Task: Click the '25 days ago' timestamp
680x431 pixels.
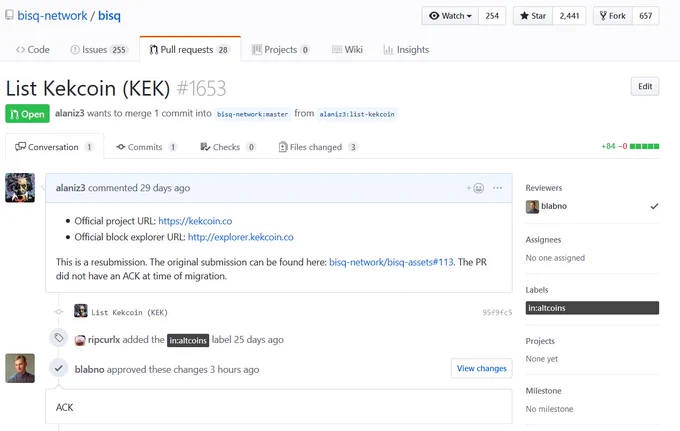Action: pyautogui.click(x=258, y=340)
